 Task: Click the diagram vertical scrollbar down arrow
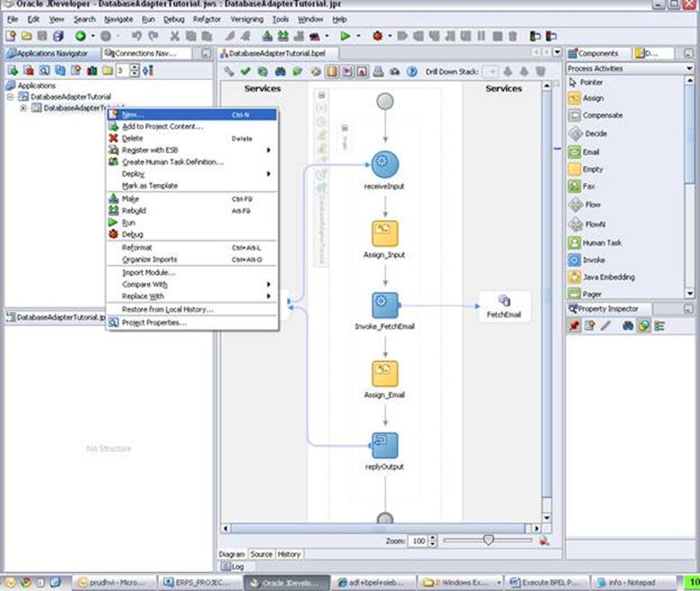tap(547, 517)
